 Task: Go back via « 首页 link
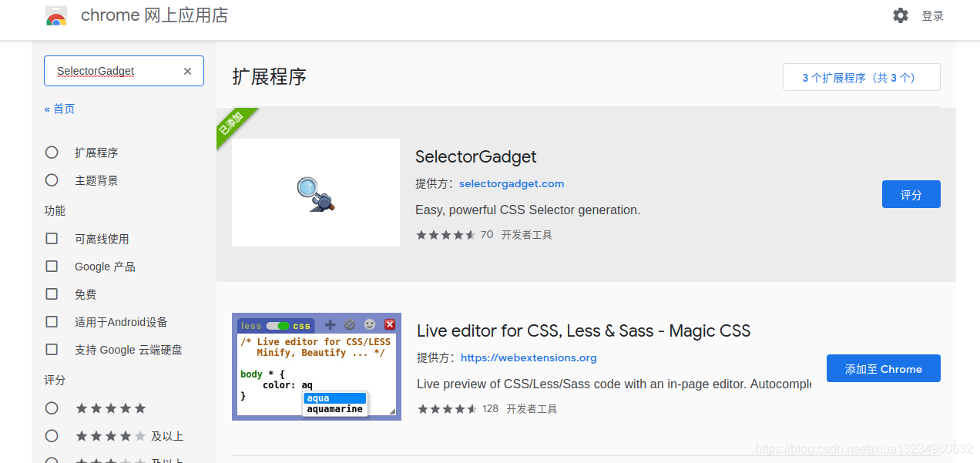[x=60, y=109]
